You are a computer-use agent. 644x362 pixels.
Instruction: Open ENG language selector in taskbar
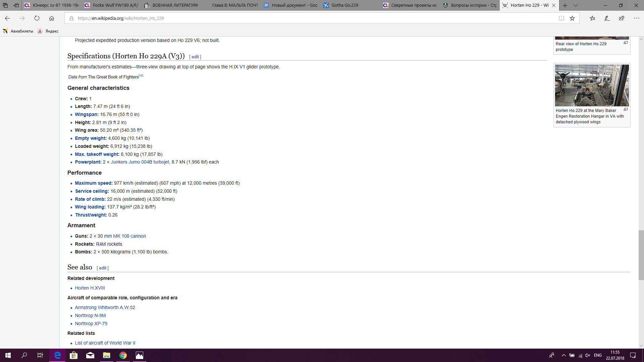(598, 355)
